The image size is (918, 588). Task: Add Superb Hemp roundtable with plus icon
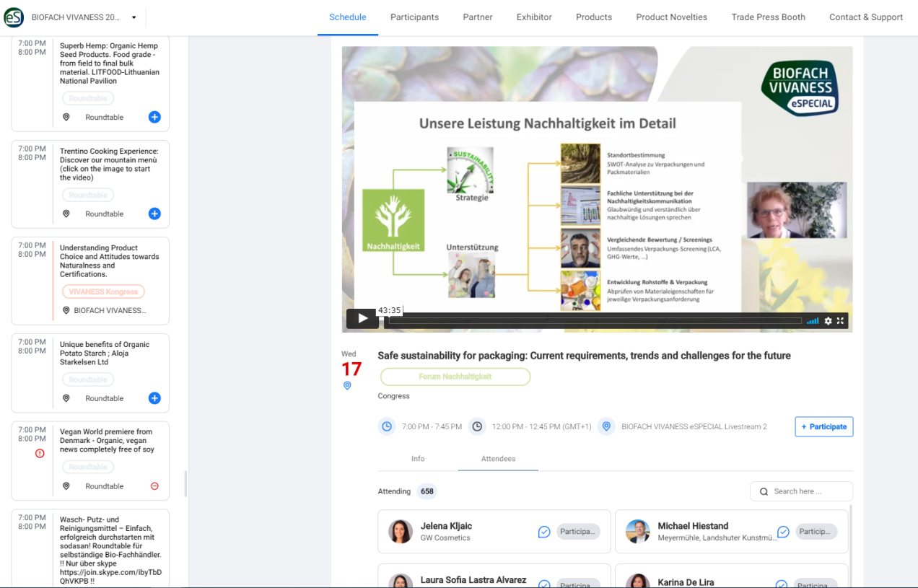154,117
